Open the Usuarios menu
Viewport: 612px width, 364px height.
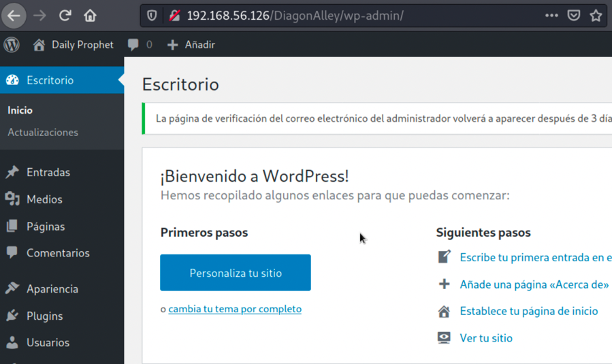48,342
